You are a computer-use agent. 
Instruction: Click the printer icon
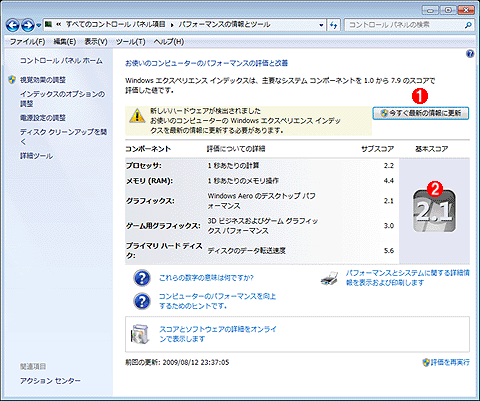330,279
